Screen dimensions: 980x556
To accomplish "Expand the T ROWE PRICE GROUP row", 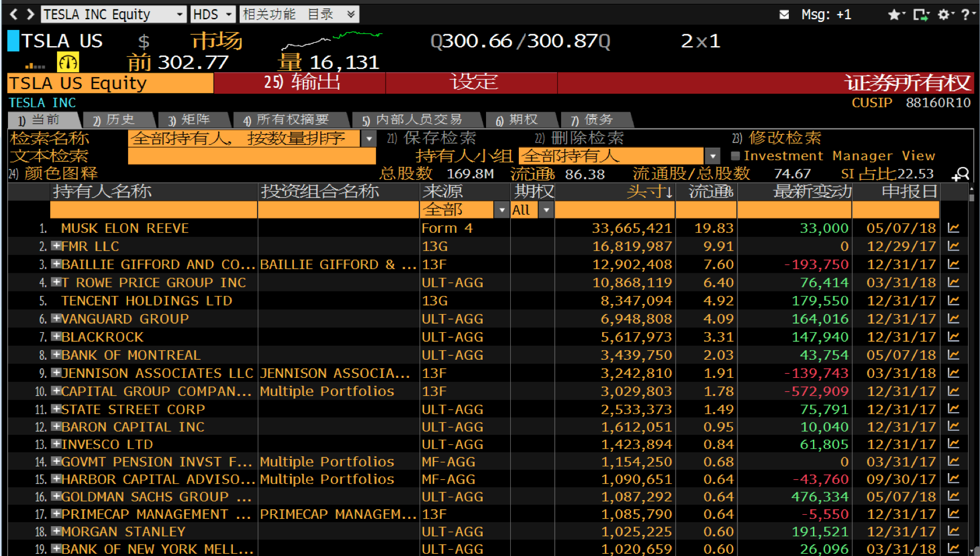I will 56,282.
